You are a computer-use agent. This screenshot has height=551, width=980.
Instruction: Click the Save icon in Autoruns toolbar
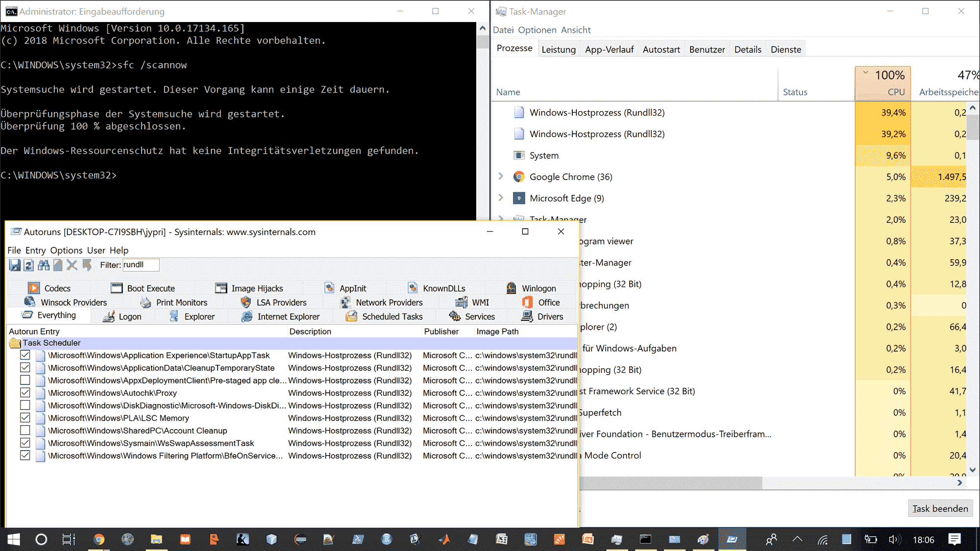(15, 265)
